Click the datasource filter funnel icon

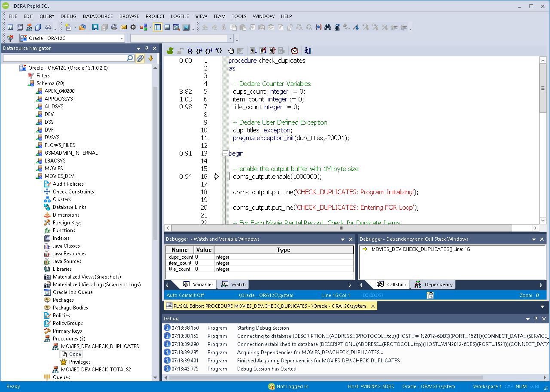coord(10,38)
